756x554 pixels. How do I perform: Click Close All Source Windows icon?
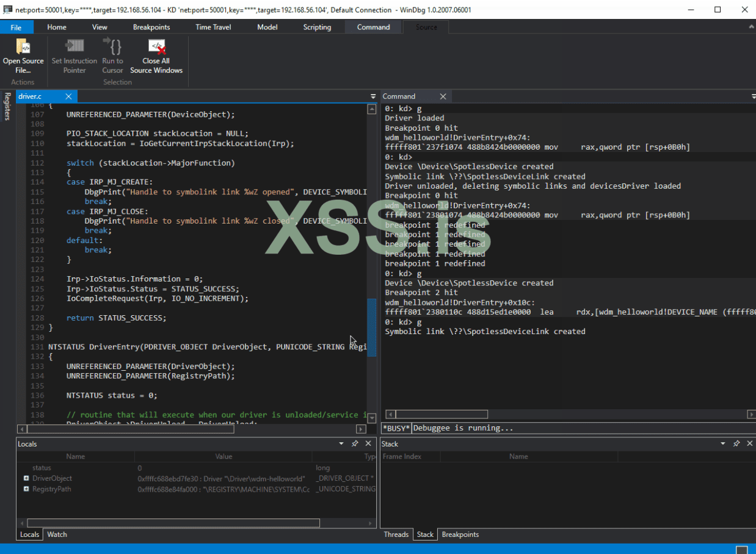click(x=156, y=47)
